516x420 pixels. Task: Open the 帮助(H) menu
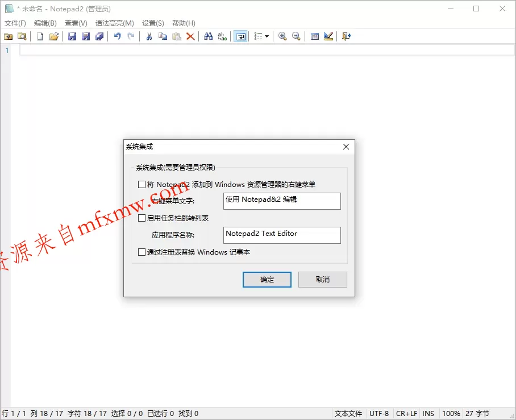pyautogui.click(x=184, y=23)
